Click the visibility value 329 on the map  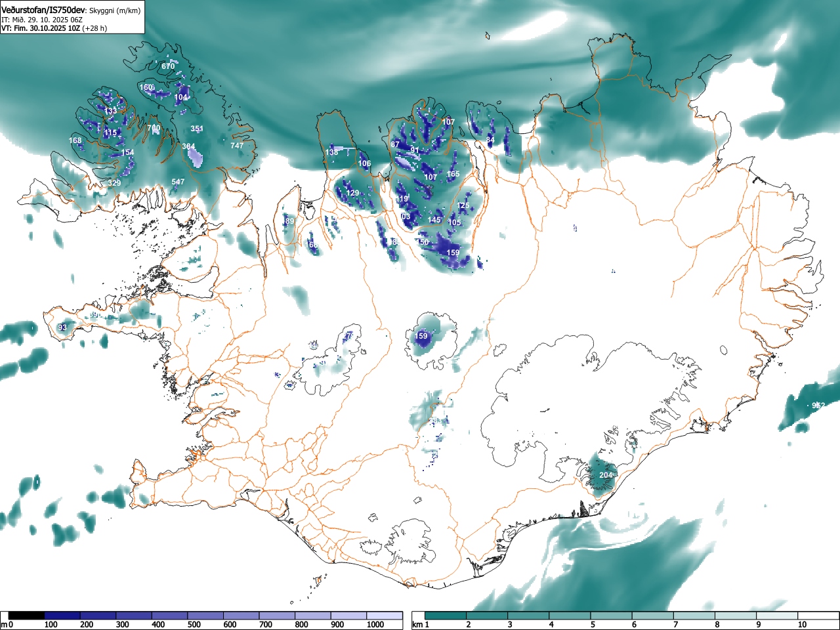pos(114,183)
